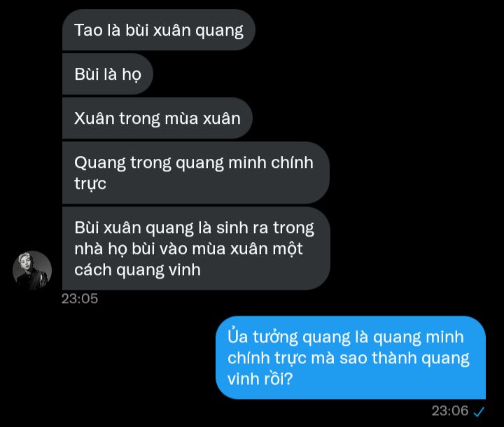The image size is (504, 427).
Task: Open the sender's black-and-white profile avatar
Action: (x=32, y=270)
